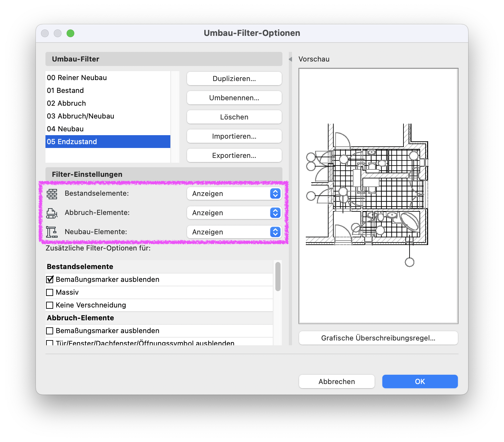Click the Abbruch-Elemente group heading in list

tap(159, 318)
